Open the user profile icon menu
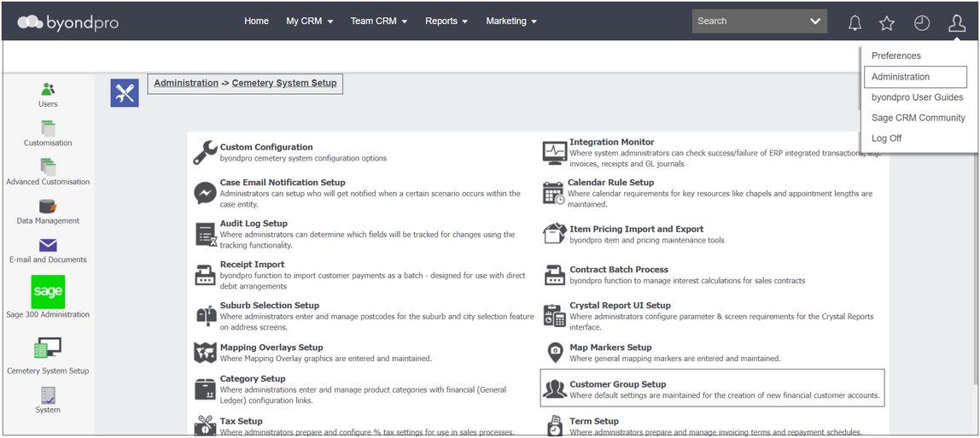The image size is (980, 438). pyautogui.click(x=957, y=23)
